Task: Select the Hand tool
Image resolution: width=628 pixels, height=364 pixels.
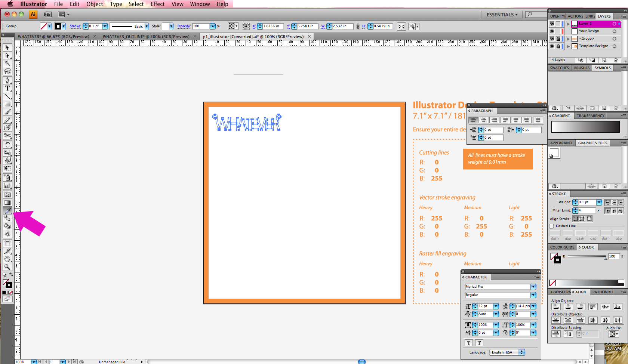Action: 7,259
